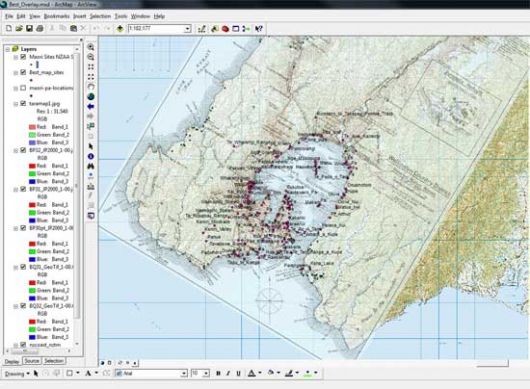Image resolution: width=530 pixels, height=389 pixels.
Task: Collapse the Layers tree root
Action: pyautogui.click(x=7, y=49)
